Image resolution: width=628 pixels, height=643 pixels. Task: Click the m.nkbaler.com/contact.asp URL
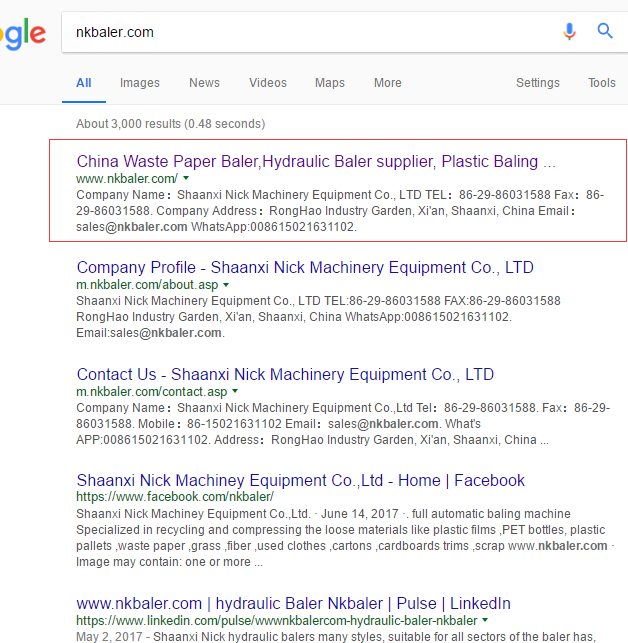[152, 392]
